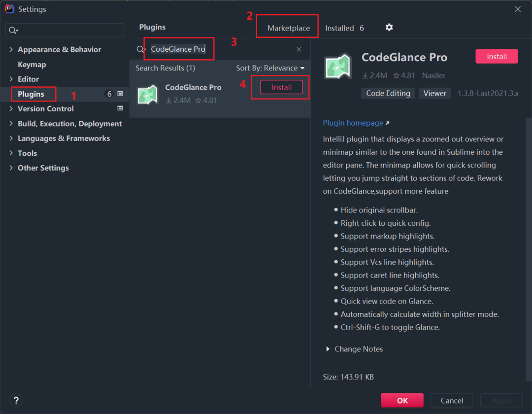The width and height of the screenshot is (532, 414).
Task: Select the CodeGlance Pro search result name
Action: point(193,88)
